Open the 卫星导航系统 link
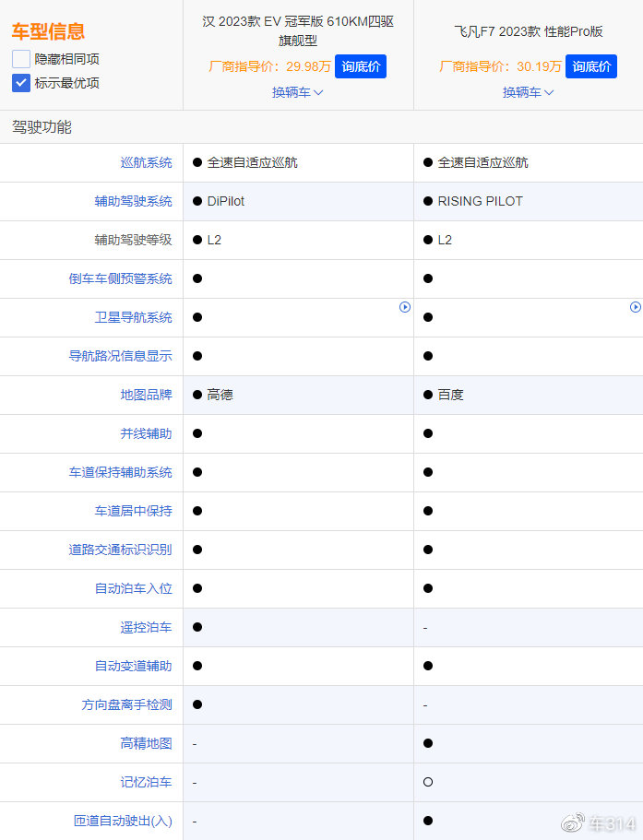Screen dimensions: 643x840 pyautogui.click(x=134, y=317)
